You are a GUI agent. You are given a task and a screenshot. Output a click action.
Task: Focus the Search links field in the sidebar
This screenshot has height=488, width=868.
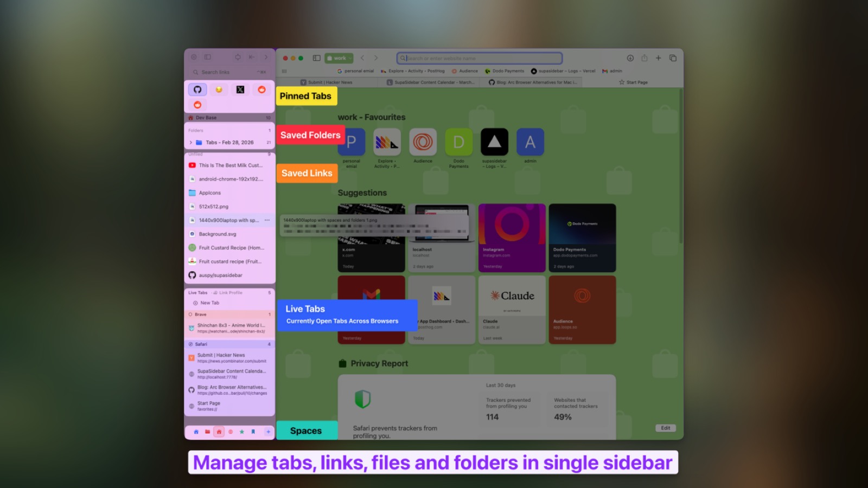229,72
